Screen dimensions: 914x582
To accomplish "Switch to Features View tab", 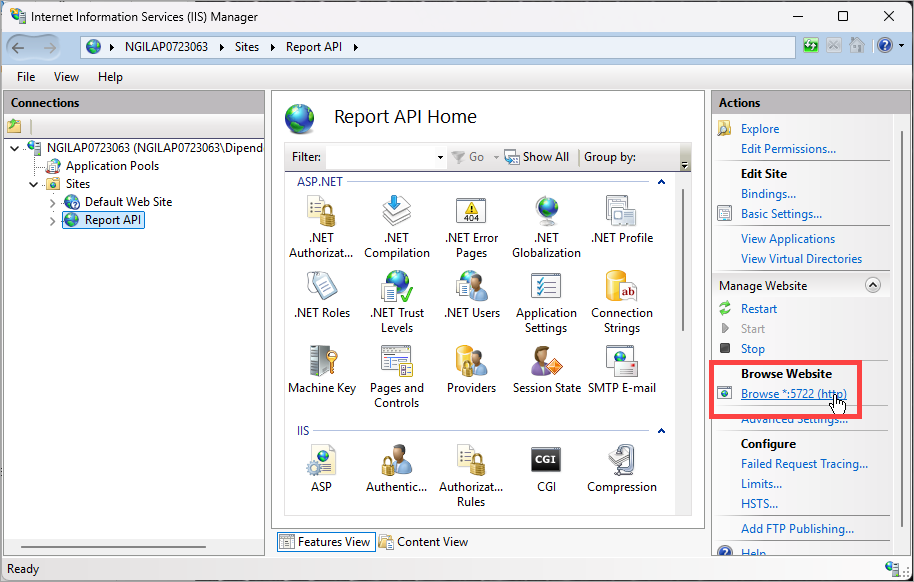I will click(326, 542).
